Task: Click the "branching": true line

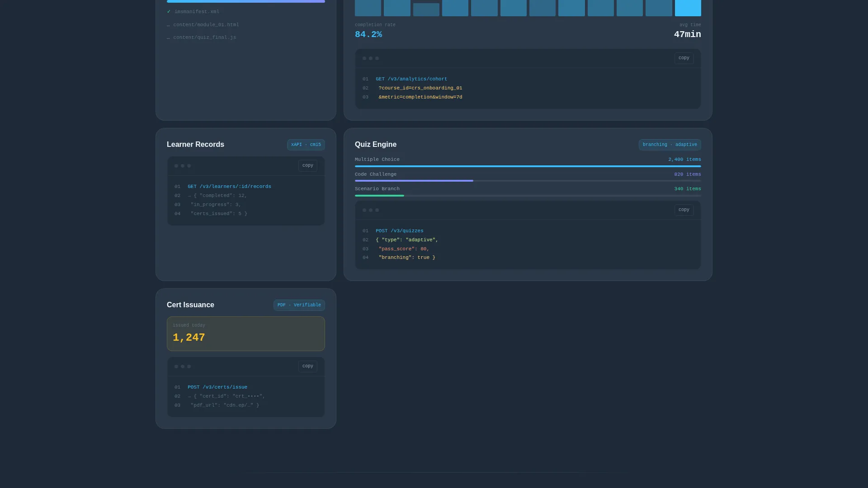Action: (x=407, y=258)
